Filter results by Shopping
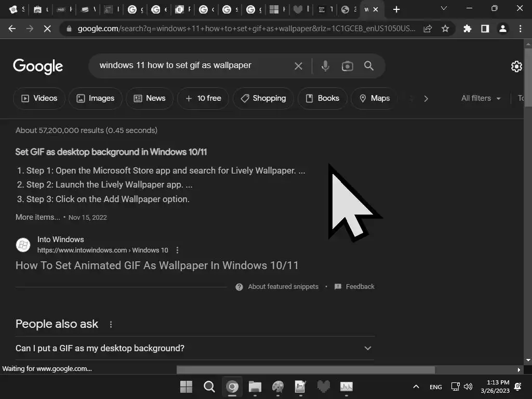The image size is (532, 399). [x=263, y=98]
